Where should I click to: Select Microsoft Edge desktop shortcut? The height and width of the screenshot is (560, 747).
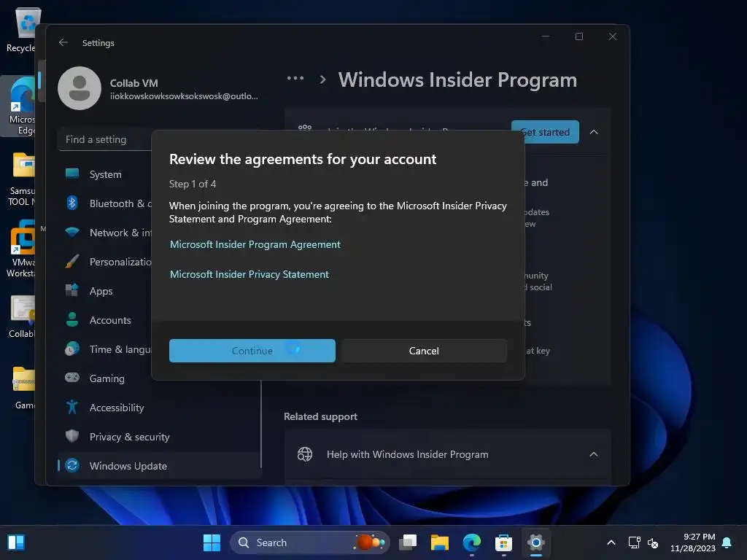(x=19, y=106)
